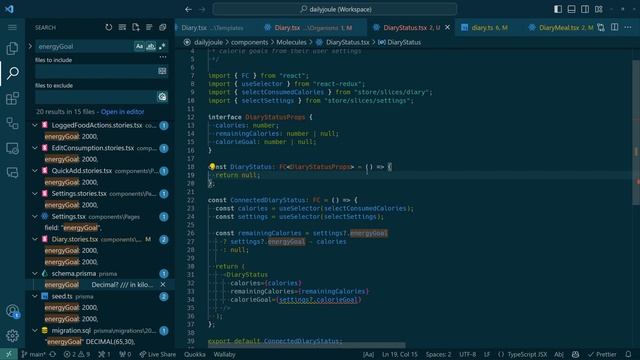Click the dailyjoule Workspace command center
Viewport: 640px width, 360px height.
335,9
